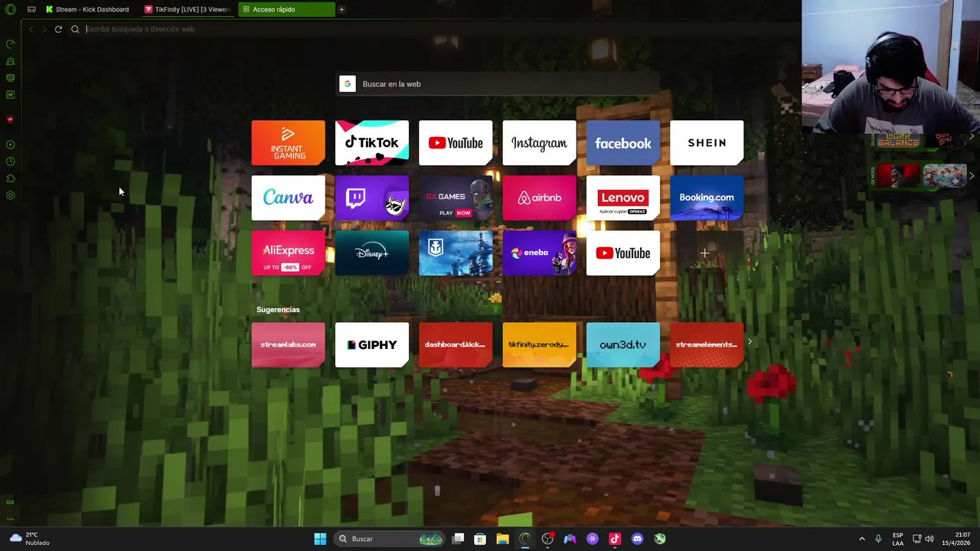Open streamelements suggestion tile

click(x=707, y=345)
